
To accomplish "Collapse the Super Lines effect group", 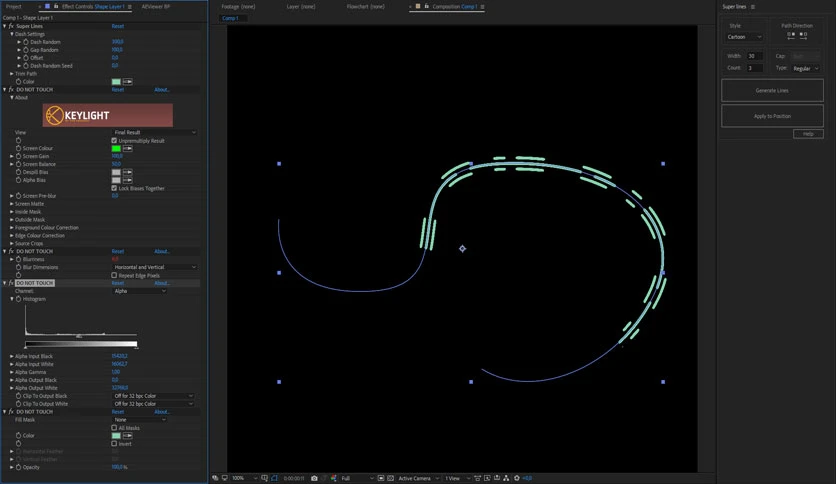I will pos(5,26).
